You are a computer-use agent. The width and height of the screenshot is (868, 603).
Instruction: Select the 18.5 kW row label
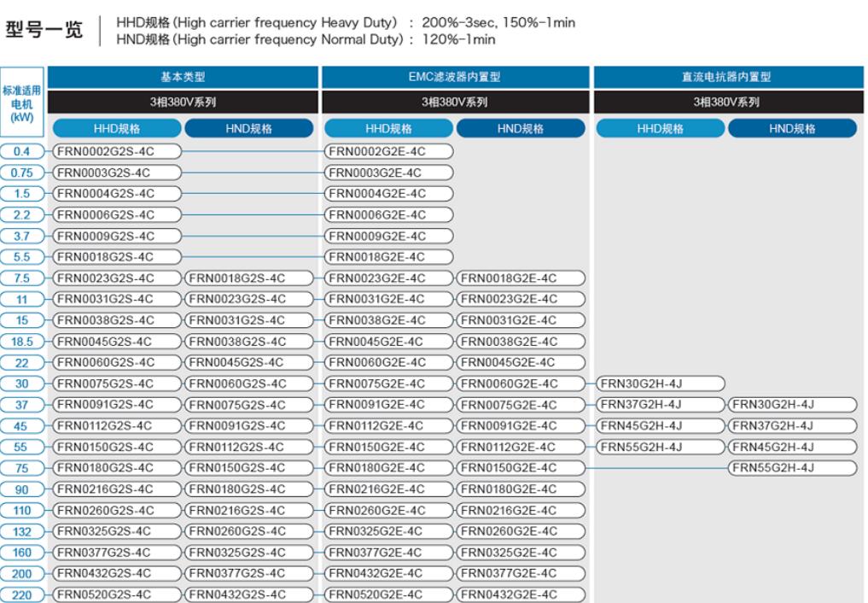(21, 342)
